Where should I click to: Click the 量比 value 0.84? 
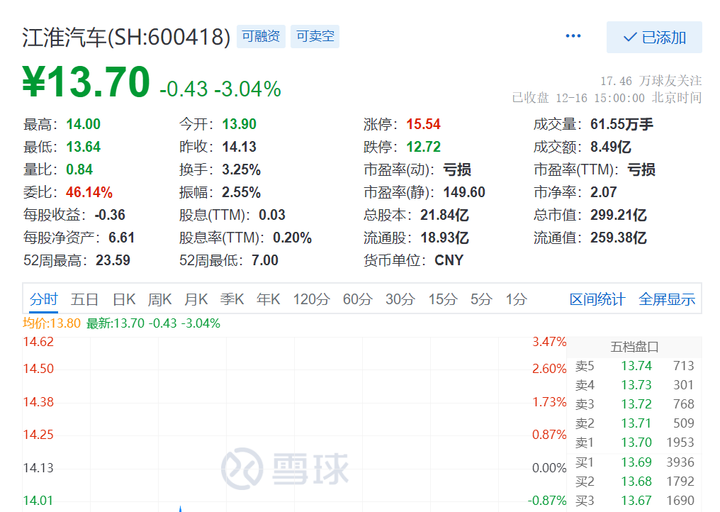coord(79,169)
